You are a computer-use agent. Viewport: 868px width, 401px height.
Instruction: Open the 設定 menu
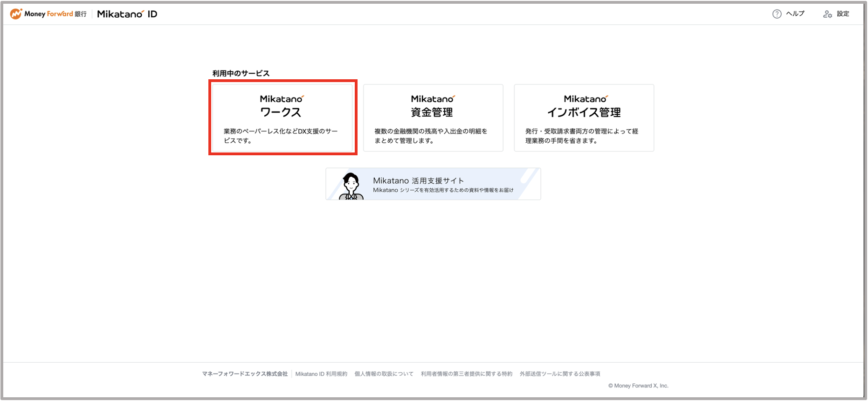843,14
